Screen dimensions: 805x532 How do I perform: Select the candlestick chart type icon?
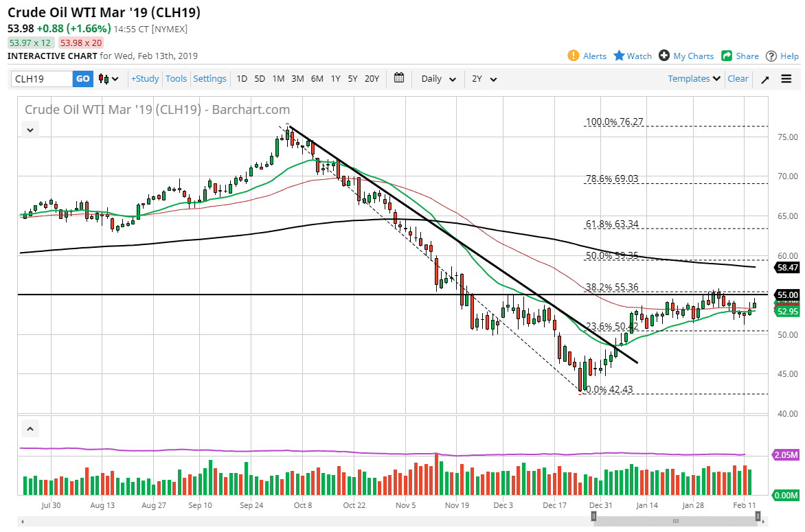104,78
